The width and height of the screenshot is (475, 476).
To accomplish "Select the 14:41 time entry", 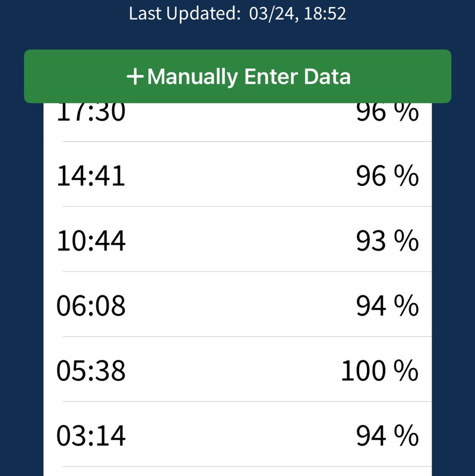I will tap(91, 176).
